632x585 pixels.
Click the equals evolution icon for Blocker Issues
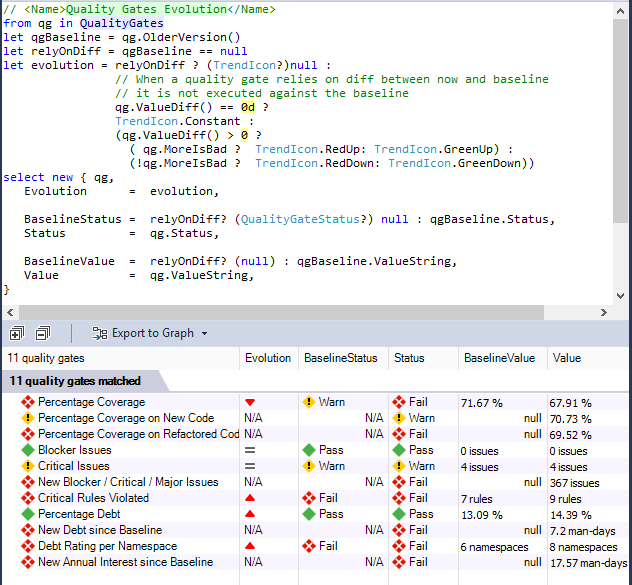[250, 450]
